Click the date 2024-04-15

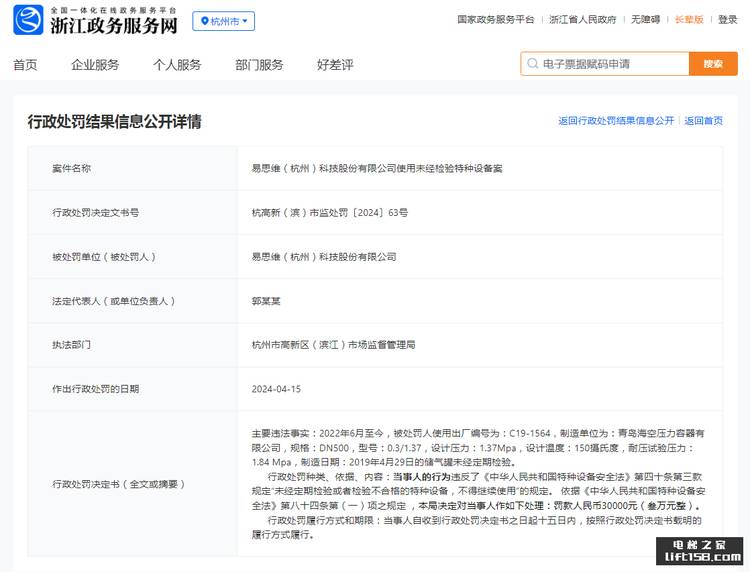click(276, 389)
